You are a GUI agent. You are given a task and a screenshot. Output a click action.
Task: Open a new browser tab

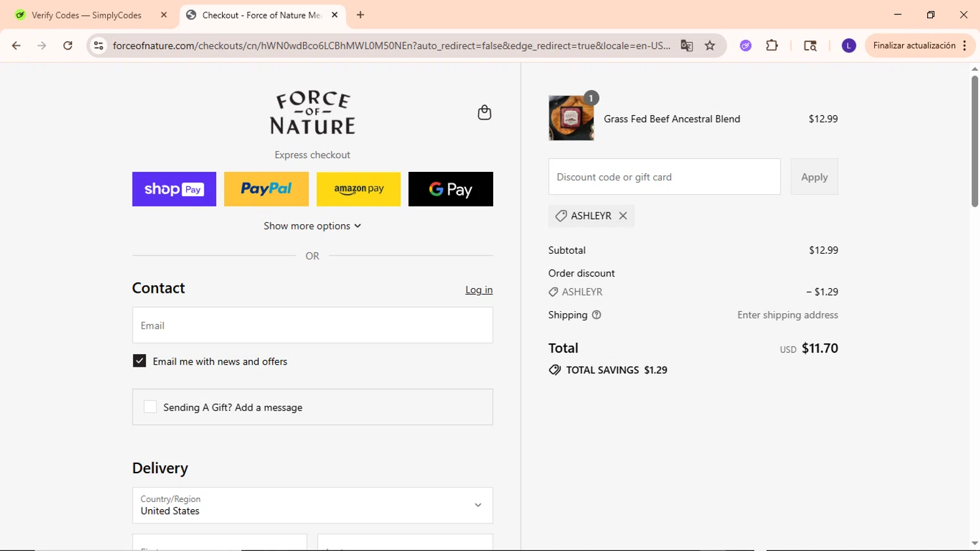pos(361,15)
